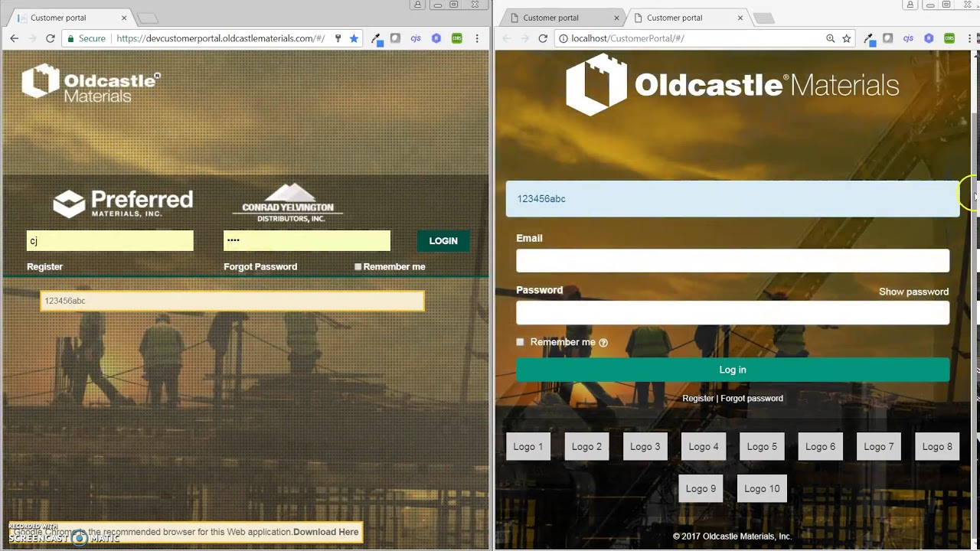This screenshot has height=551, width=980.
Task: Click the Logo 2 button
Action: (x=586, y=447)
